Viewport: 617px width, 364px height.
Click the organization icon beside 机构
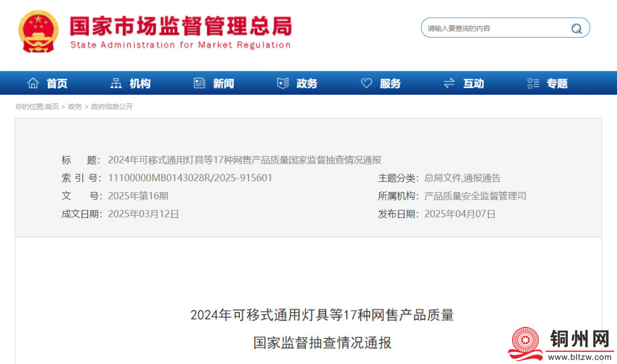116,83
